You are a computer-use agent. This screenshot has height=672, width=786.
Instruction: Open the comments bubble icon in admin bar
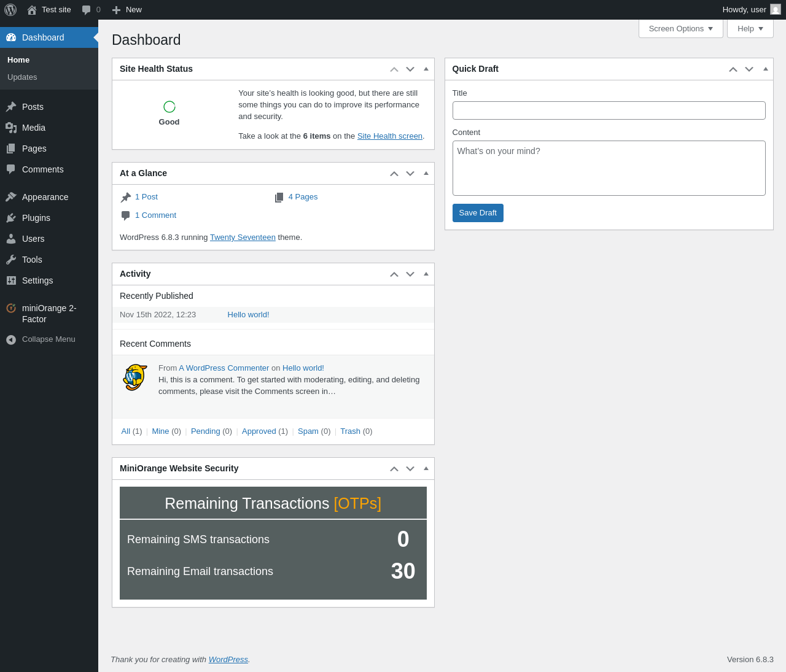(x=87, y=10)
